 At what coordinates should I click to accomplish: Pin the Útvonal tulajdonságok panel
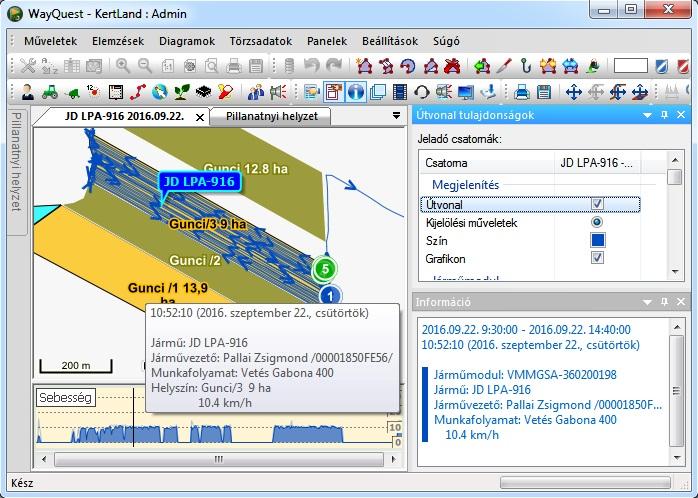[x=665, y=115]
